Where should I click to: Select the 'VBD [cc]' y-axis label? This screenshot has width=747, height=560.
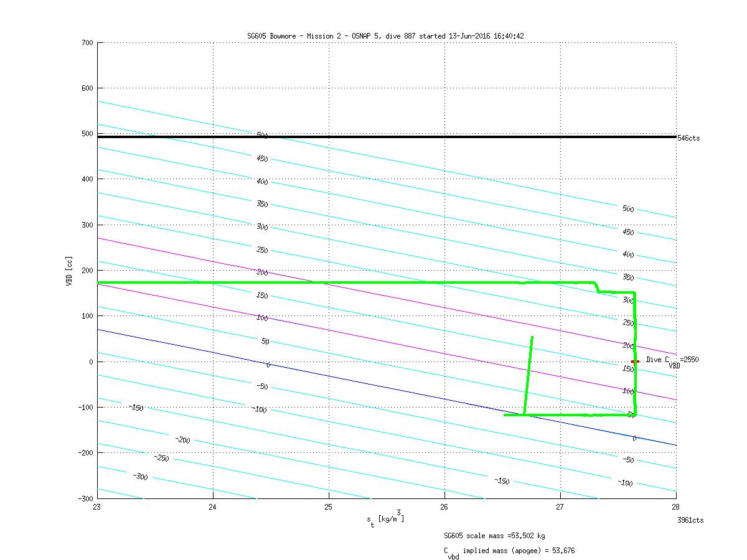tap(70, 271)
